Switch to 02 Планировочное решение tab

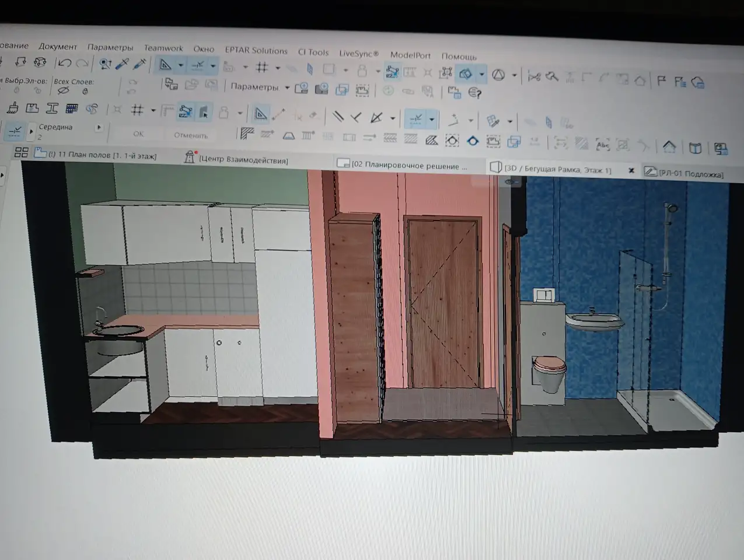coord(403,165)
